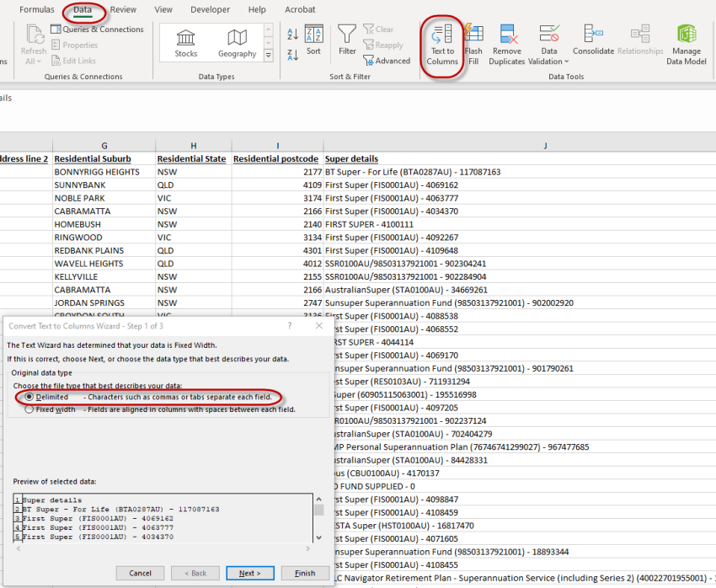Cancel the Text to Columns wizard
716x588 pixels.
click(x=140, y=573)
